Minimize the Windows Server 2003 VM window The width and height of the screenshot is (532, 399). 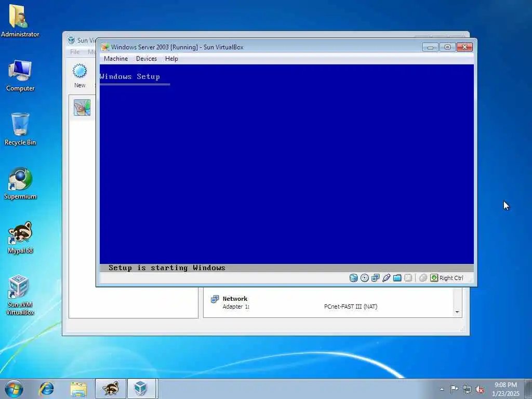click(x=430, y=47)
